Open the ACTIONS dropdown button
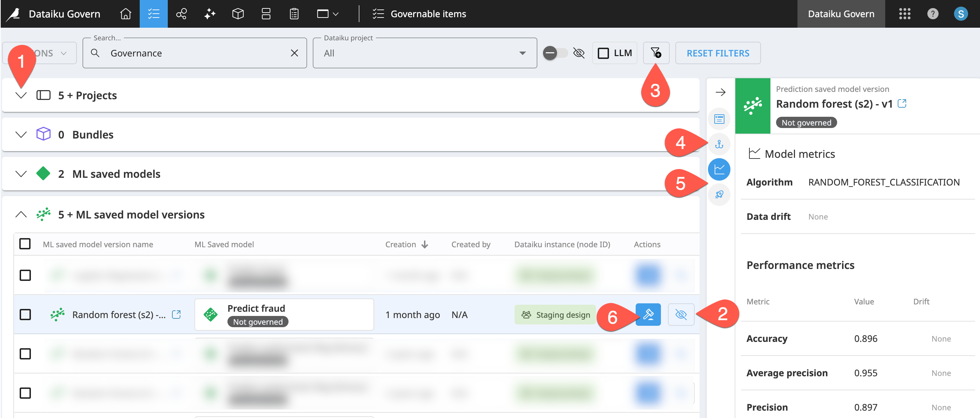The width and height of the screenshot is (980, 418). tap(40, 53)
